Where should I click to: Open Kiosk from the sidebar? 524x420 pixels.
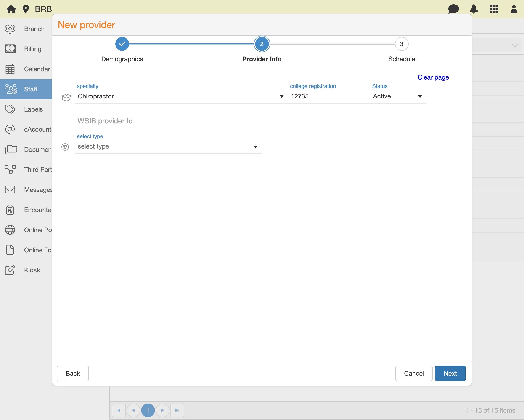(32, 270)
